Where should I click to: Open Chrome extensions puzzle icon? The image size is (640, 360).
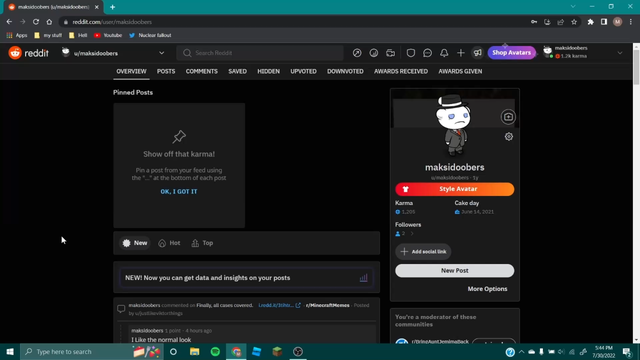click(x=591, y=22)
